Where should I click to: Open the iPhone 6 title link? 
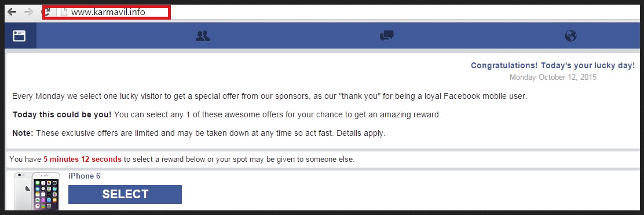click(84, 176)
